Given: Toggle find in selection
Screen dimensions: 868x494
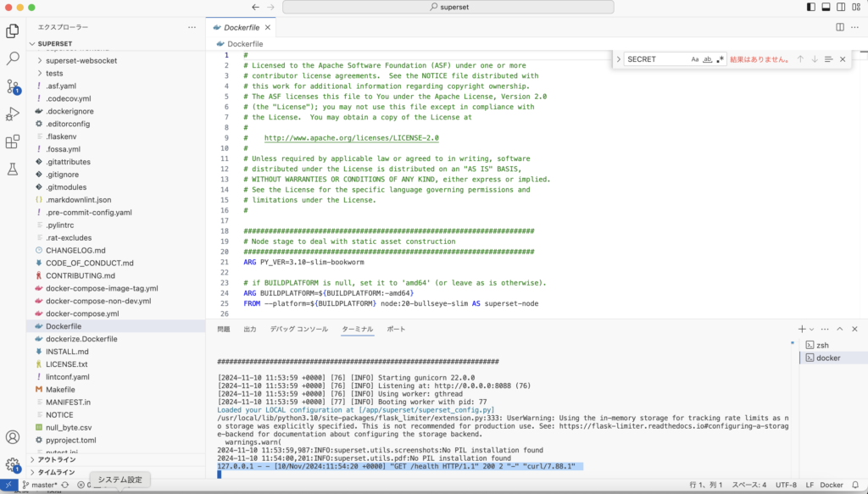Looking at the screenshot, I should [828, 59].
